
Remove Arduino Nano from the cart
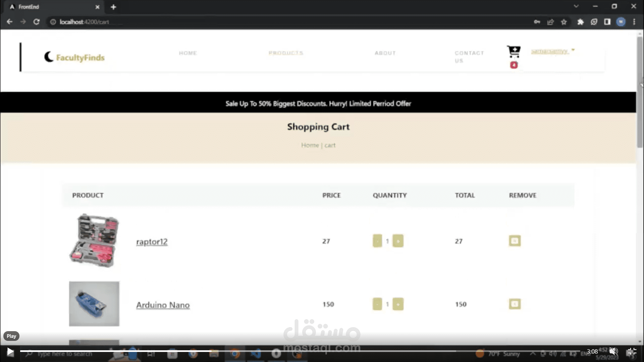(515, 304)
